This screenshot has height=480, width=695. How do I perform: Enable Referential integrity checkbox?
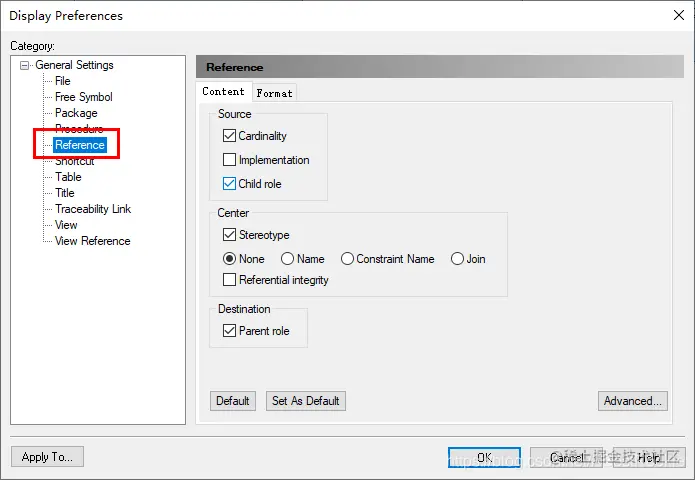coord(229,280)
